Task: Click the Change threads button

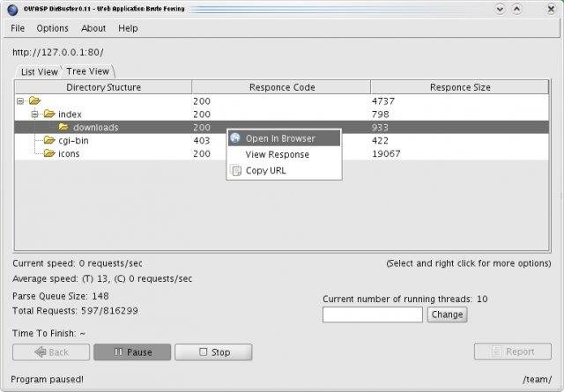Action: (x=447, y=314)
